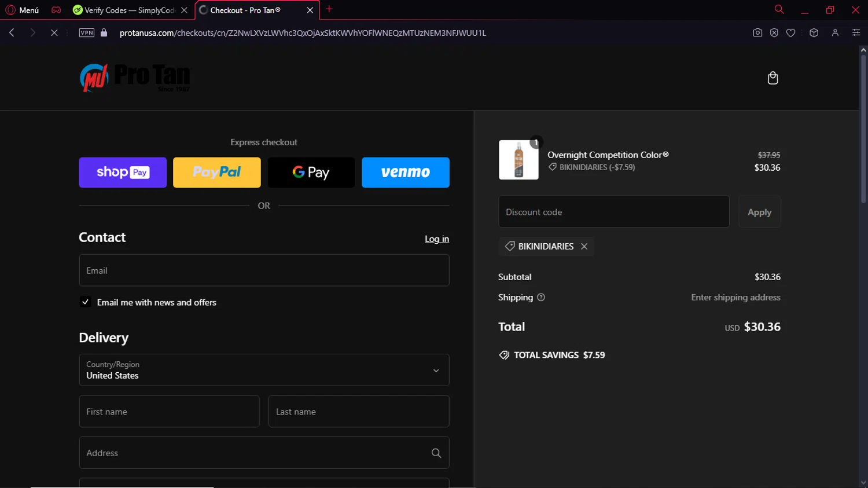Click the Pro Tan logo
This screenshot has width=868, height=488.
[135, 78]
